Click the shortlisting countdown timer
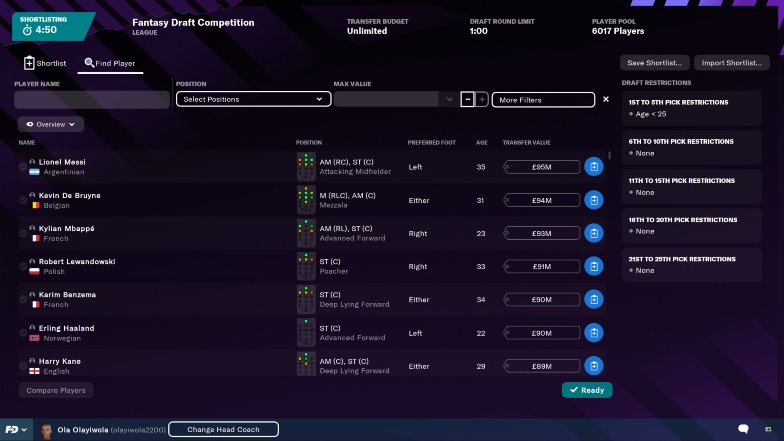The height and width of the screenshot is (441, 784). click(x=39, y=30)
